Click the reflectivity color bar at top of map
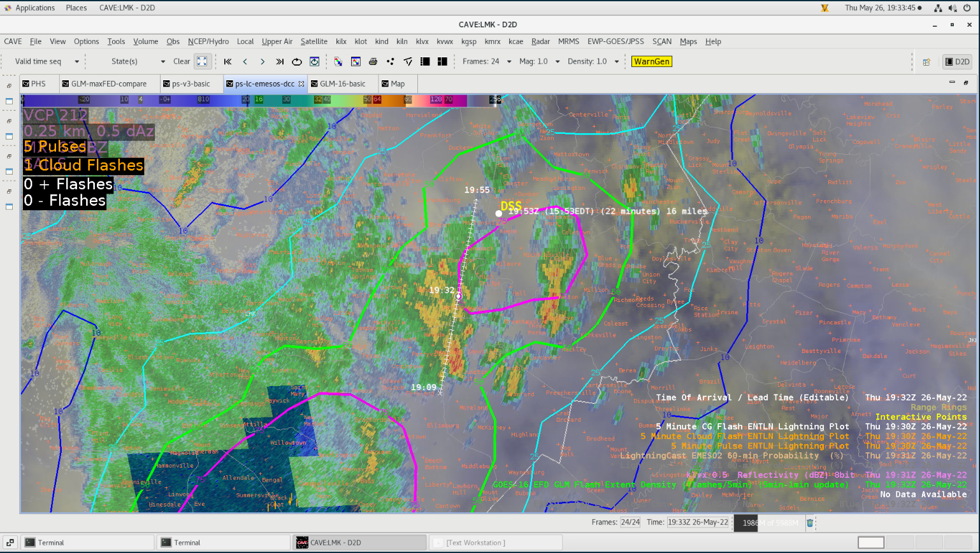 tap(261, 99)
